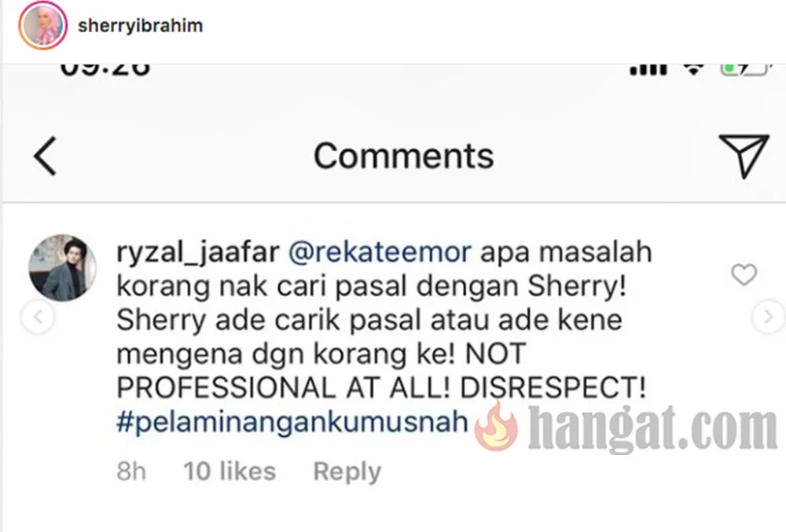Like the comment with the heart icon
The width and height of the screenshot is (786, 532).
(x=744, y=274)
